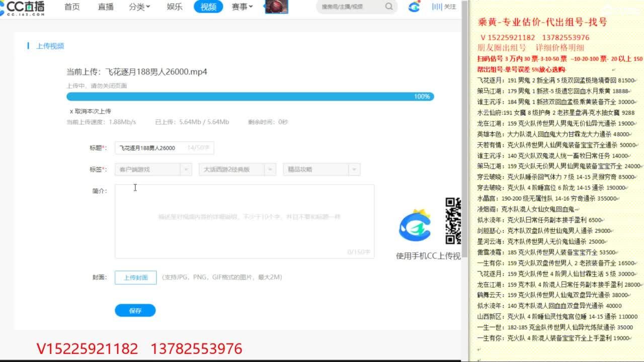Select the 视频 nav tab
Screen dimensions: 644x362
click(208, 7)
